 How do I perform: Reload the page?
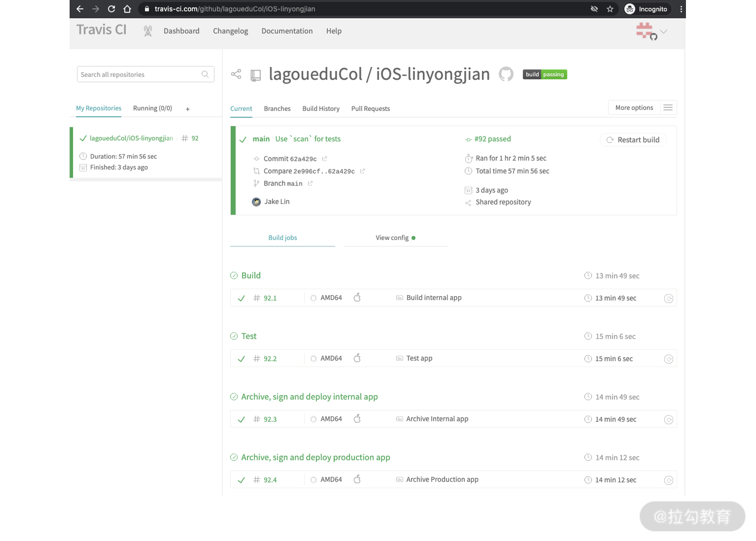pyautogui.click(x=111, y=9)
